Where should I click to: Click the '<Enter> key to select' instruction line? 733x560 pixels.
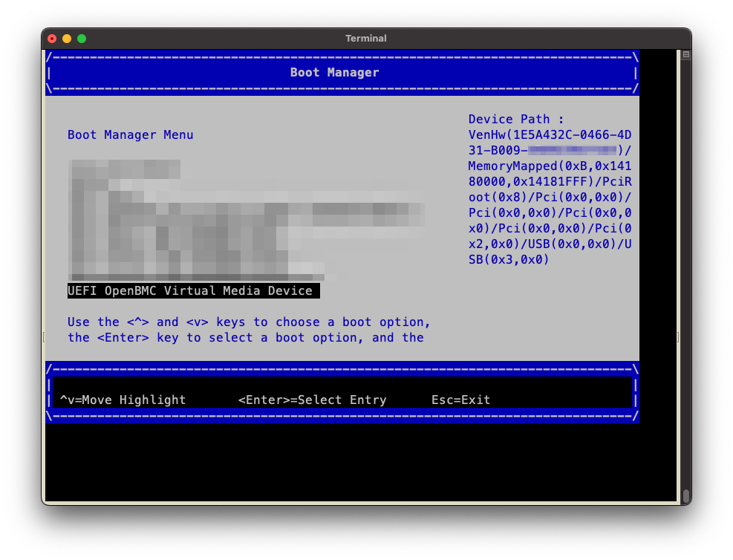pyautogui.click(x=245, y=338)
